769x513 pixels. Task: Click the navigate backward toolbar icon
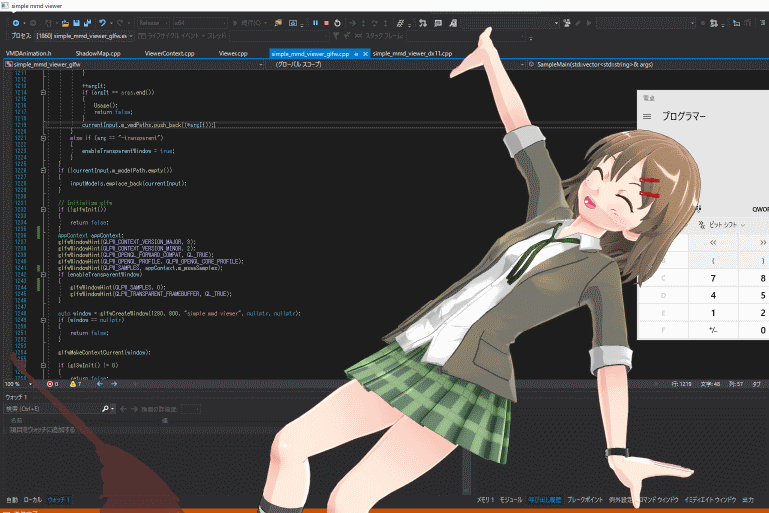click(16, 23)
